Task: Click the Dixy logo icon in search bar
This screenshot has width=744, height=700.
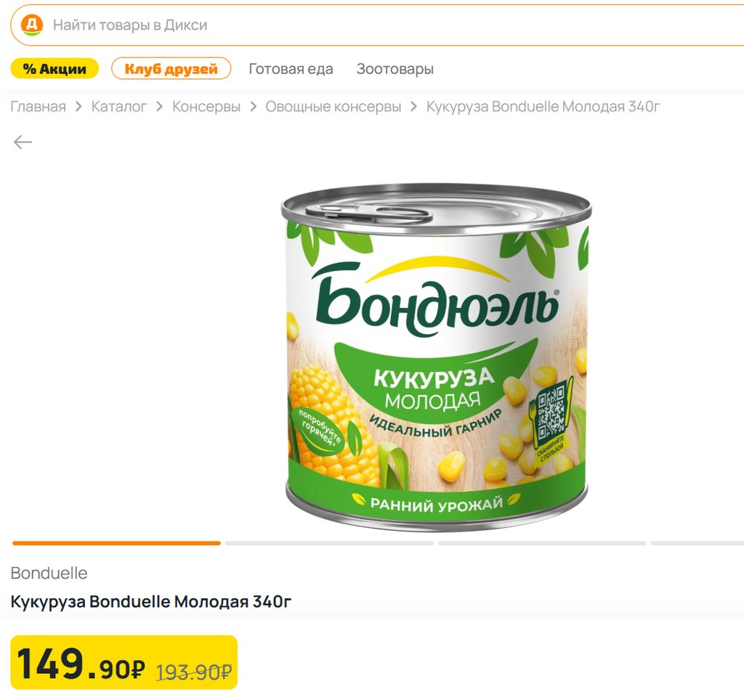Action: [31, 25]
